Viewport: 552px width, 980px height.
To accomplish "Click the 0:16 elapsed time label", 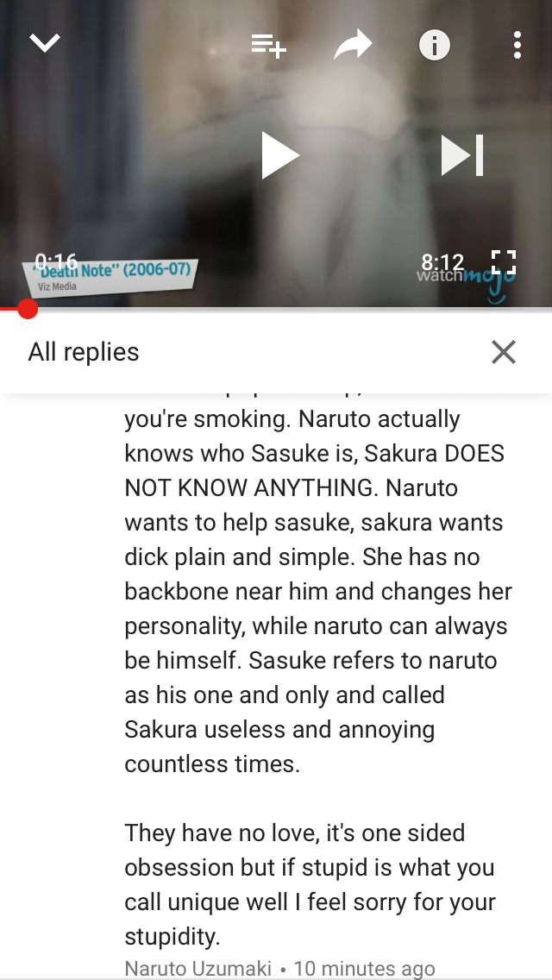I will pyautogui.click(x=56, y=261).
